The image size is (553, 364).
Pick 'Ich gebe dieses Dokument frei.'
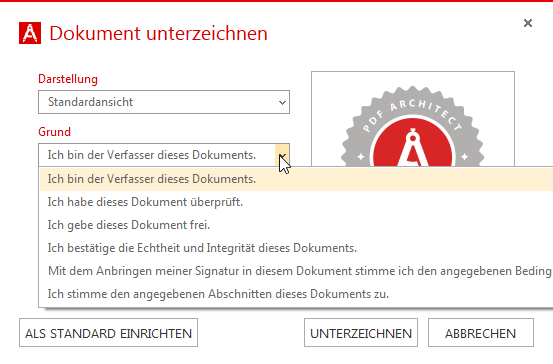click(297, 225)
